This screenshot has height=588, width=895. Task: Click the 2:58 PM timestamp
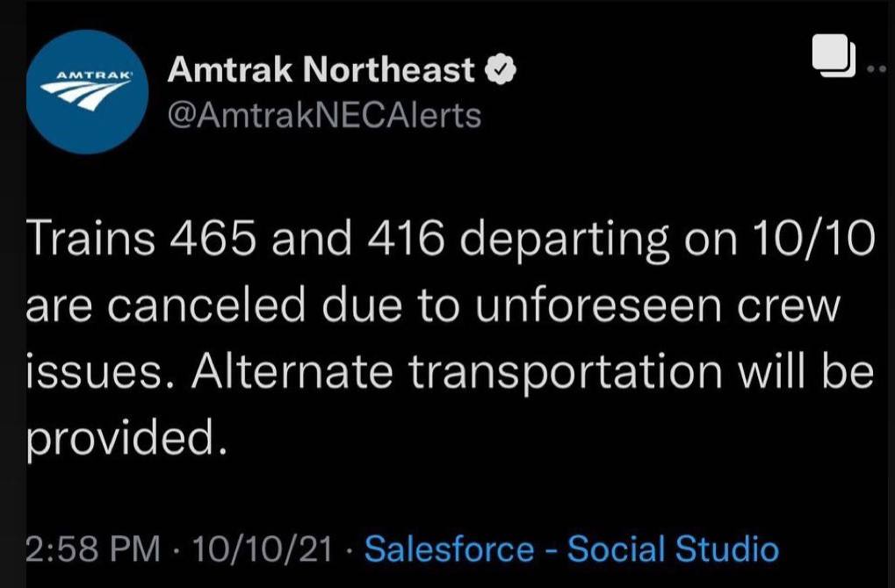click(94, 549)
